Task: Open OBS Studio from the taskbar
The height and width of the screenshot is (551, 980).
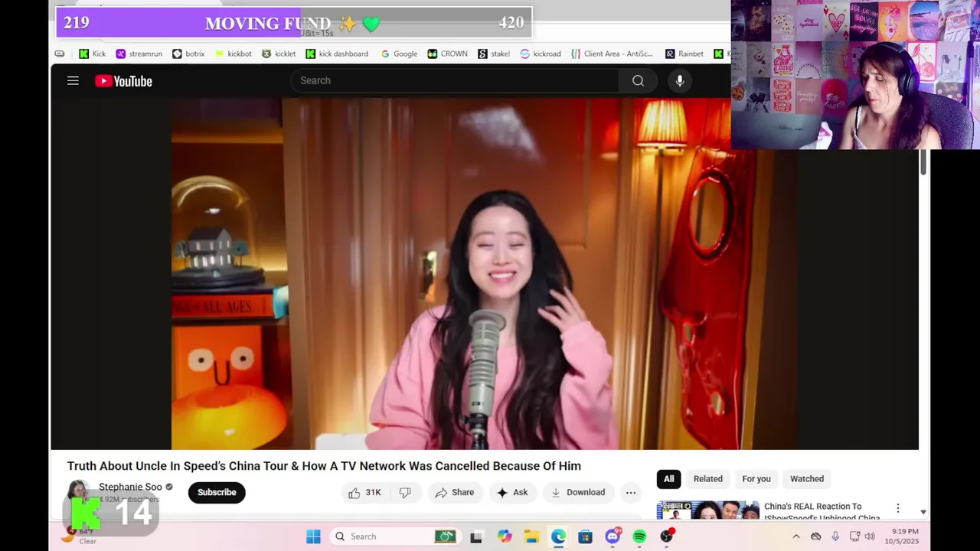Action: pos(667,536)
